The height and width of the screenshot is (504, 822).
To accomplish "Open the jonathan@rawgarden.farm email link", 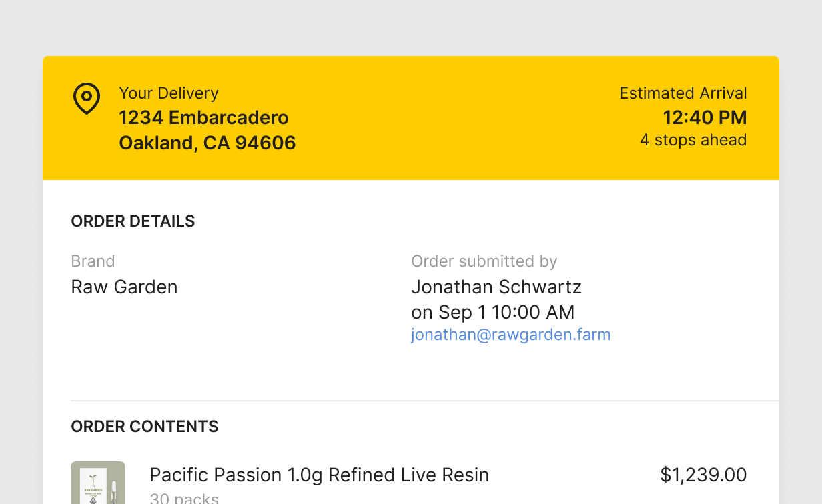I will [510, 335].
